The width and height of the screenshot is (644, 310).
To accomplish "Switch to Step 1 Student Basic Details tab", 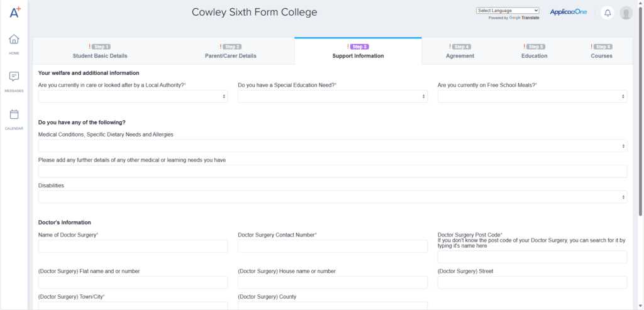I will tap(100, 51).
